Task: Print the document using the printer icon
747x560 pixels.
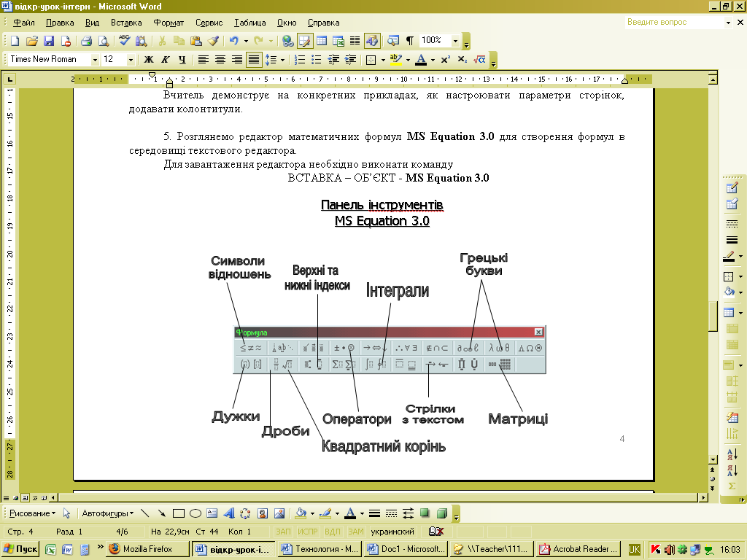Action: (86, 41)
